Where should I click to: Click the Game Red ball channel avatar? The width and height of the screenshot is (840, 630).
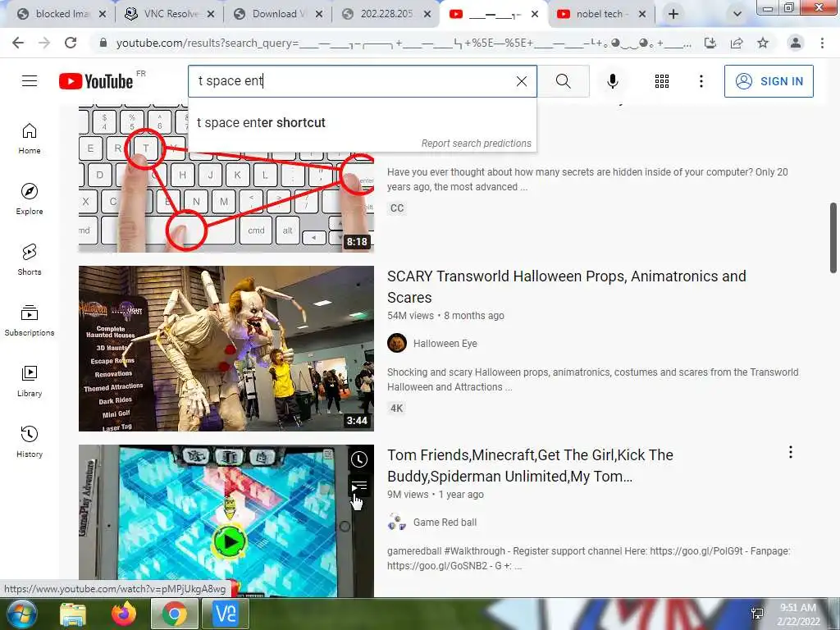(x=397, y=522)
